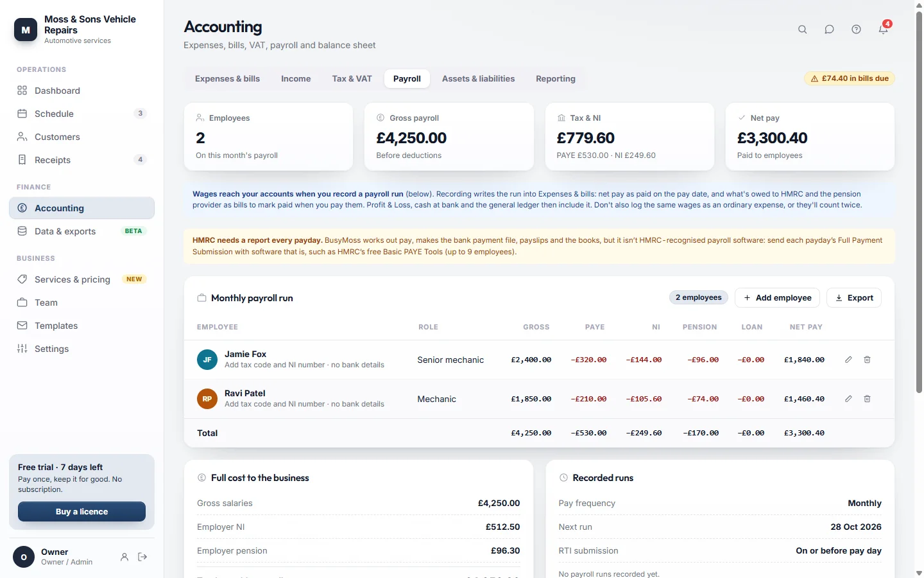Delete Jamie Fox from payroll
Image resolution: width=924 pixels, height=578 pixels.
click(867, 360)
